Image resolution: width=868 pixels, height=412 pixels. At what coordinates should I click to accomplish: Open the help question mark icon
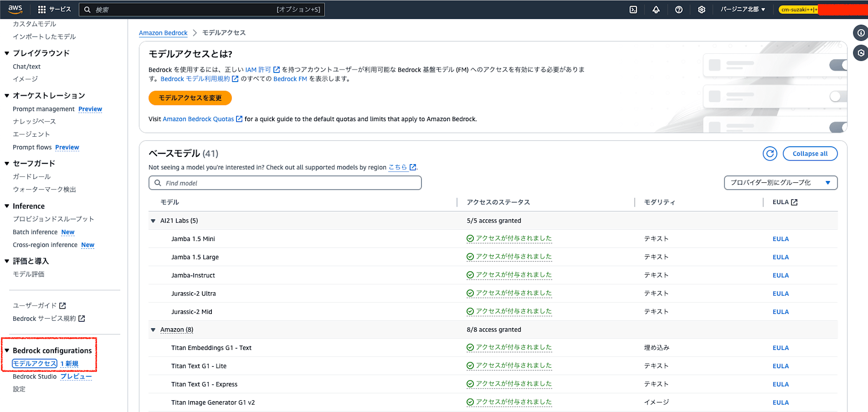(679, 10)
